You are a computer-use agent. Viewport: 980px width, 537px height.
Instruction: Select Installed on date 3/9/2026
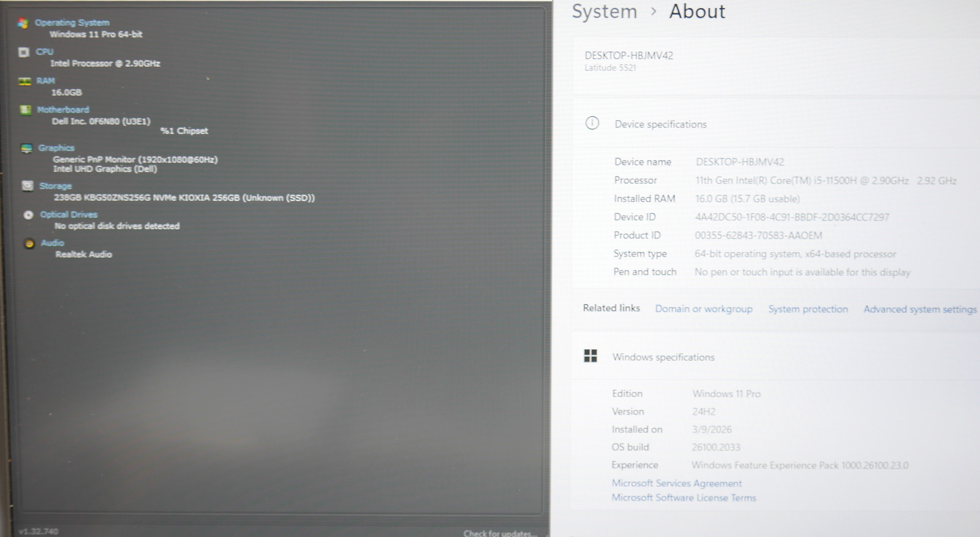[712, 429]
